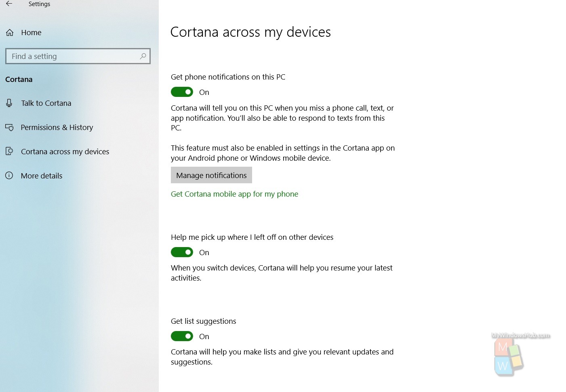The width and height of the screenshot is (566, 392).
Task: Click the Get phone notifications on this PC label
Action: (228, 77)
